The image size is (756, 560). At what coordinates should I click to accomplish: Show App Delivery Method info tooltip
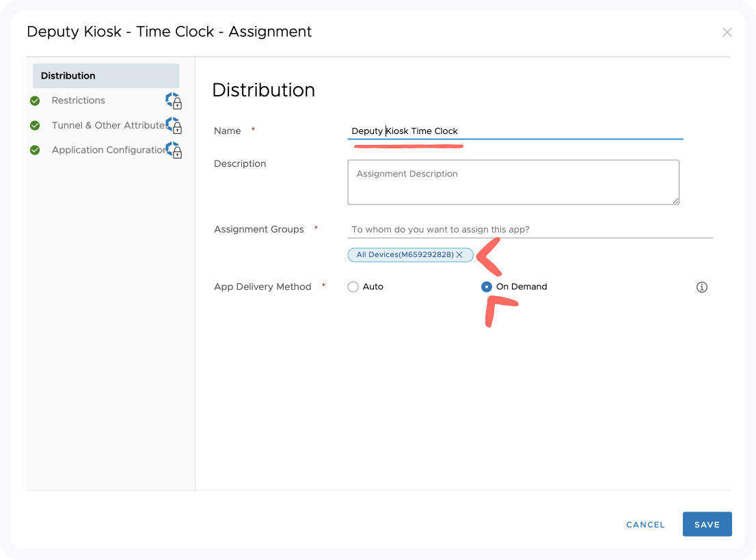[702, 287]
